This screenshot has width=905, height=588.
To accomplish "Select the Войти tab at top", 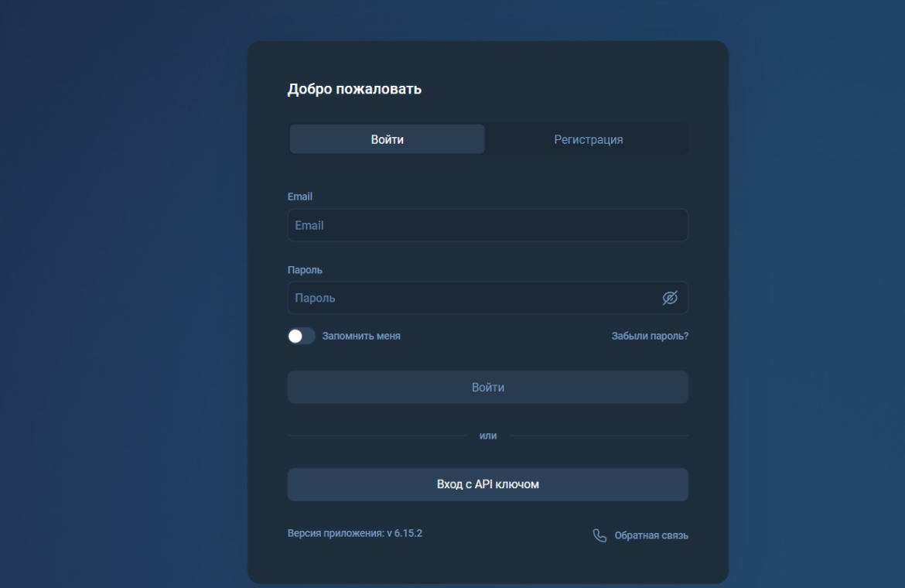I will pos(387,139).
